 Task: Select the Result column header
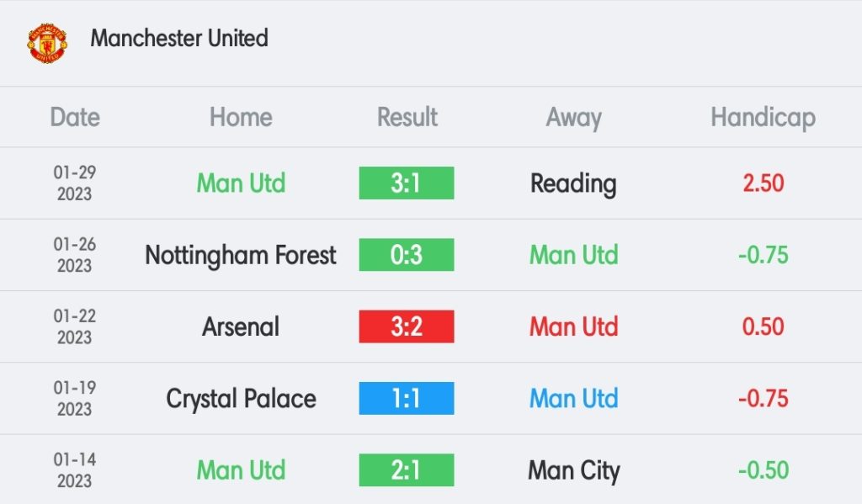(x=407, y=117)
